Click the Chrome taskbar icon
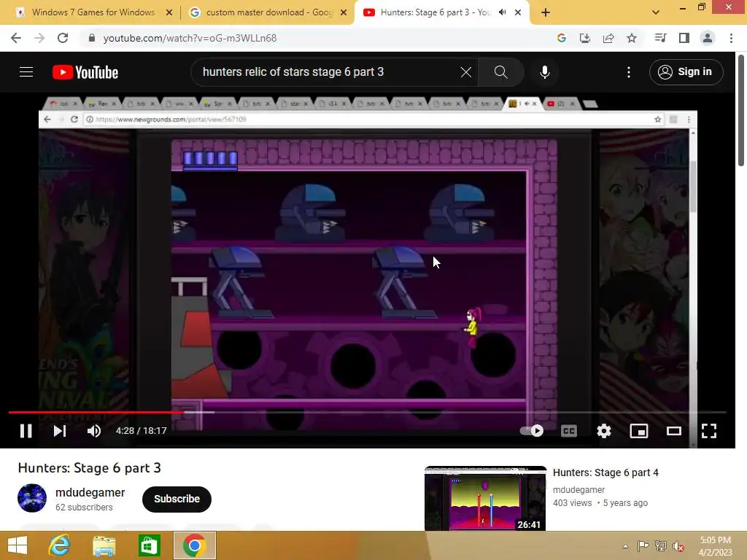747x560 pixels. 194,545
